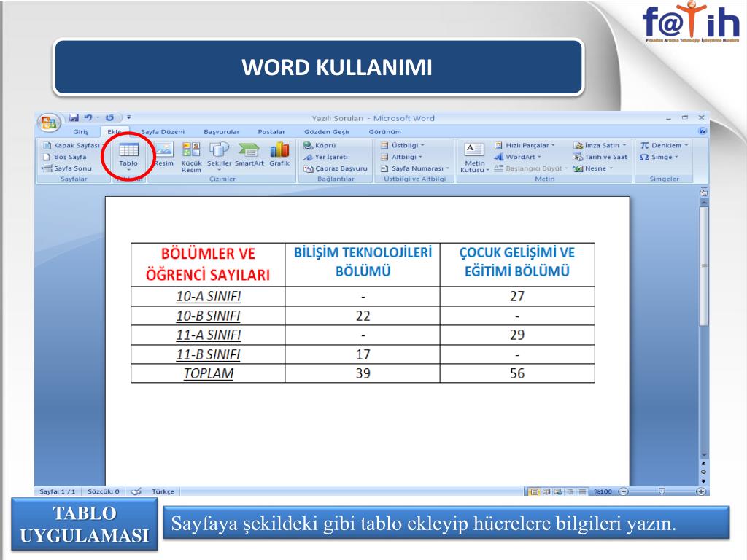Click the select browse object button
This screenshot has width=747, height=560.
coord(704,472)
